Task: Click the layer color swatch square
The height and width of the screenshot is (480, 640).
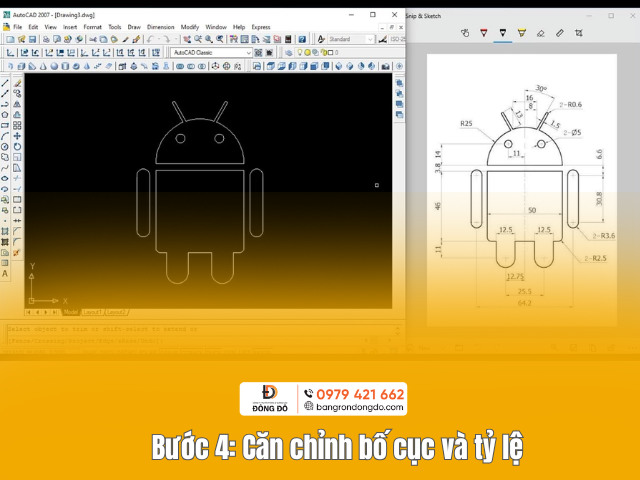Action: pos(331,52)
